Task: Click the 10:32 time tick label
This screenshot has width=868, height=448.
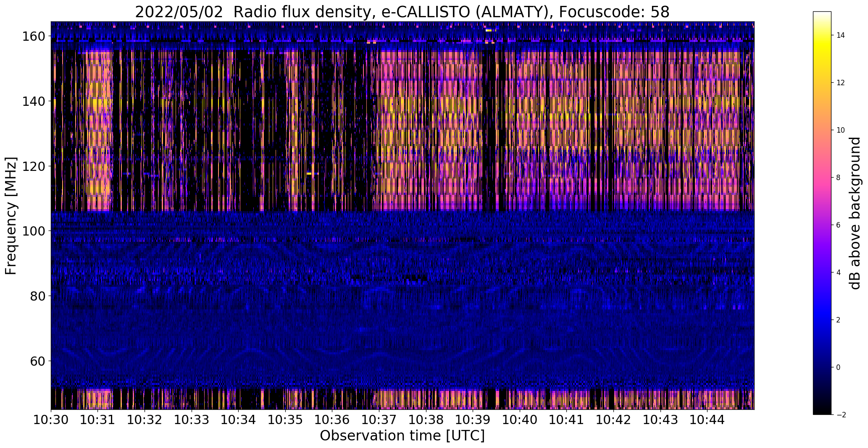Action: 145,419
